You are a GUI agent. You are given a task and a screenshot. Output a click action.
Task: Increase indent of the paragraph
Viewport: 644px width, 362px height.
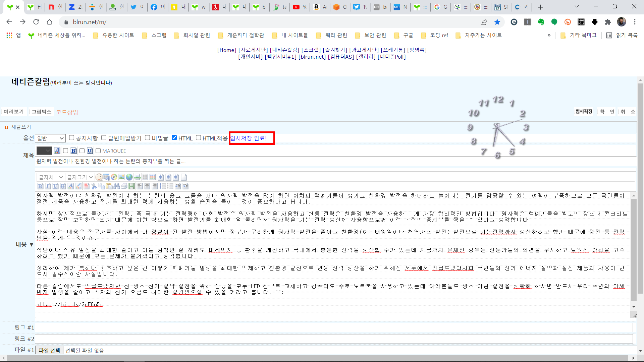pos(185,186)
